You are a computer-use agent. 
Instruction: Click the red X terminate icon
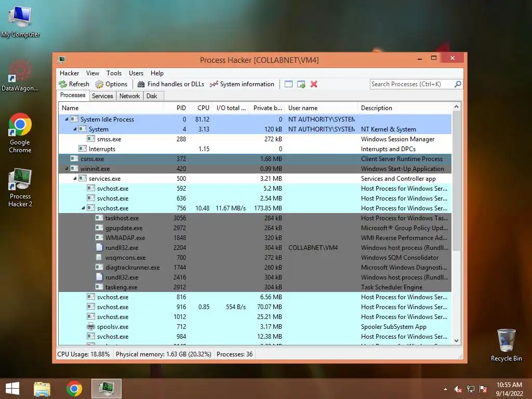pyautogui.click(x=314, y=84)
